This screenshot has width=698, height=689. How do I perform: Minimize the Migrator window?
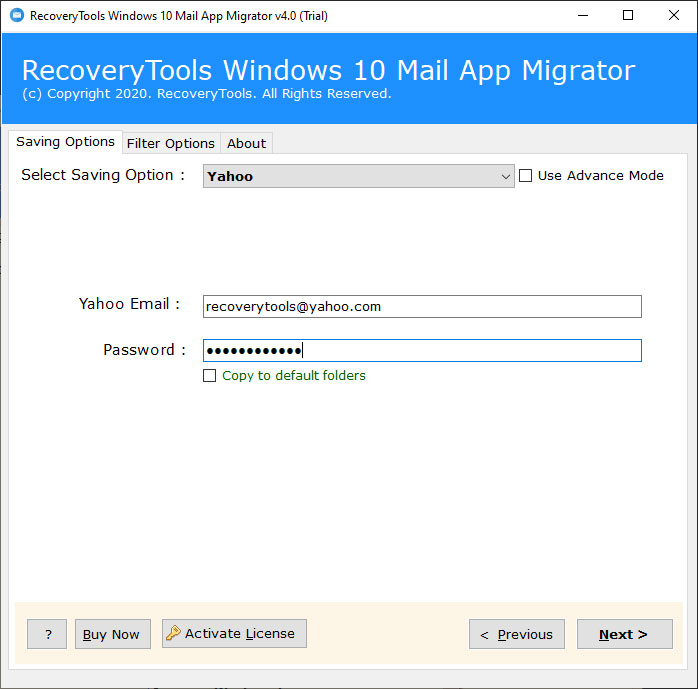point(583,16)
